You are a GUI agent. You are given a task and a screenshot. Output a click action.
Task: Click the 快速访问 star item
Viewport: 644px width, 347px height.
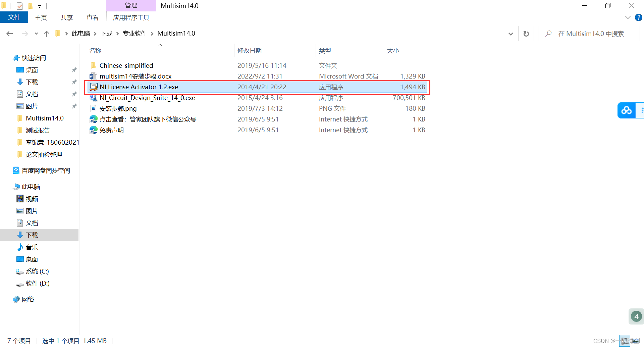coord(30,58)
